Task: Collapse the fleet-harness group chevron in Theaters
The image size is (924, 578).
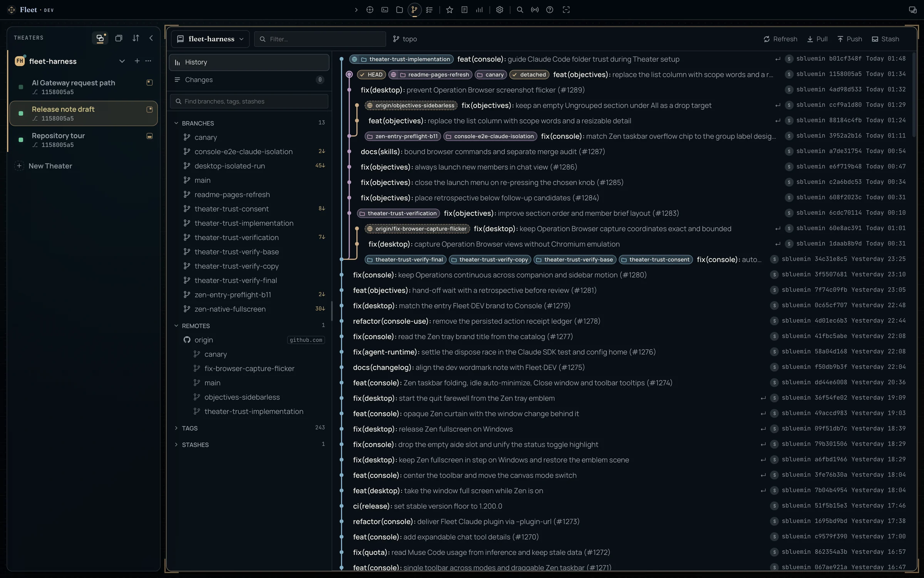Action: (x=122, y=61)
